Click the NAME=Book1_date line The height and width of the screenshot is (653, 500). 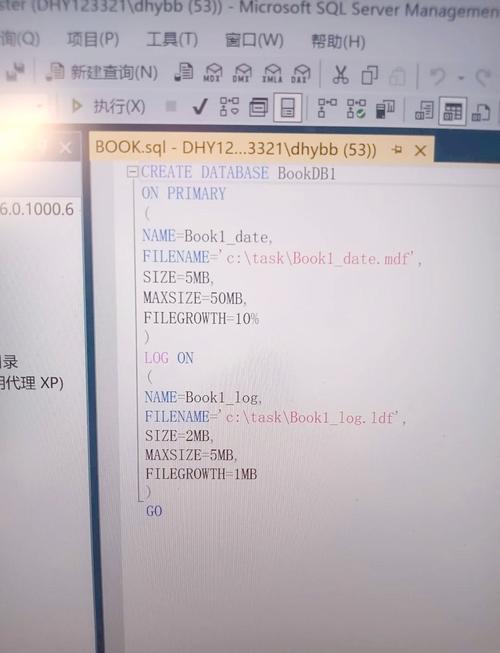[x=207, y=236]
